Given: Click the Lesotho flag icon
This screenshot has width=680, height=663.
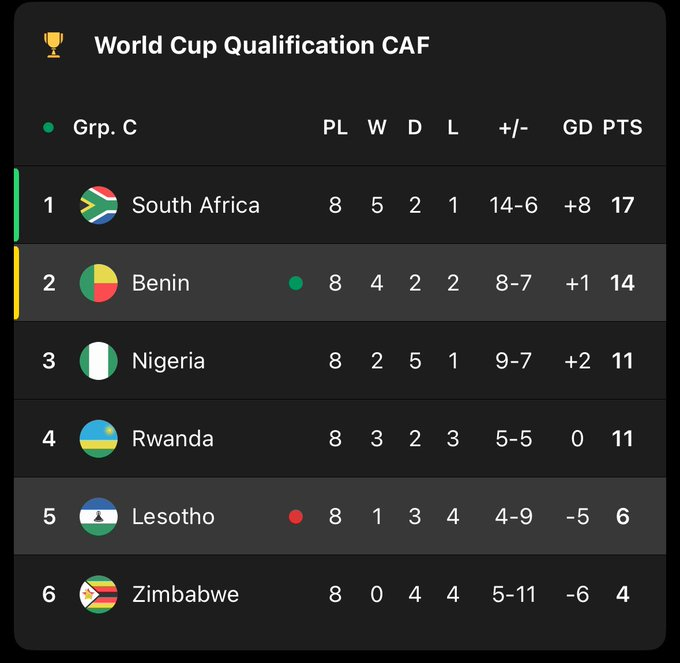Looking at the screenshot, I should 98,517.
